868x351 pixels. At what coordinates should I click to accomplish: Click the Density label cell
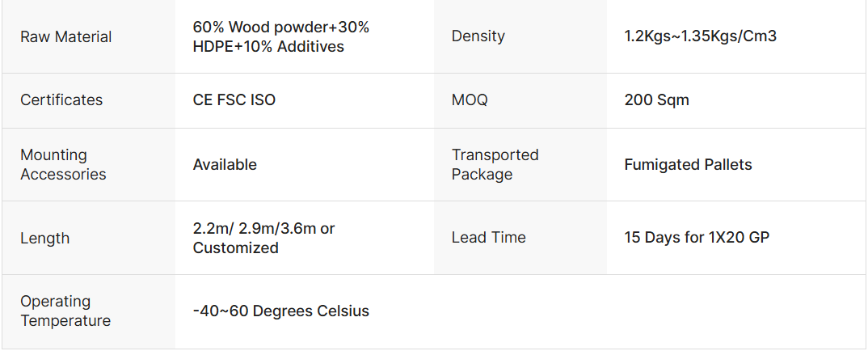(x=478, y=36)
